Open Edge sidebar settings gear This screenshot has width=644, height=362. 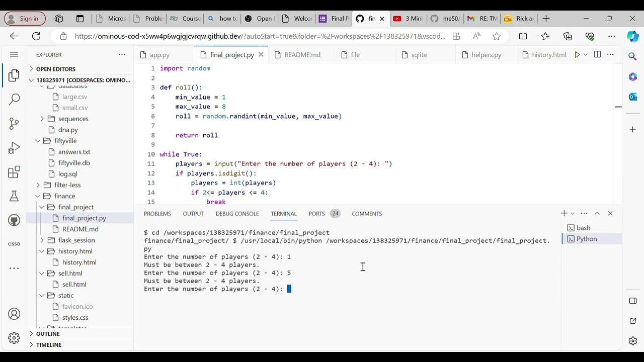coord(633,341)
